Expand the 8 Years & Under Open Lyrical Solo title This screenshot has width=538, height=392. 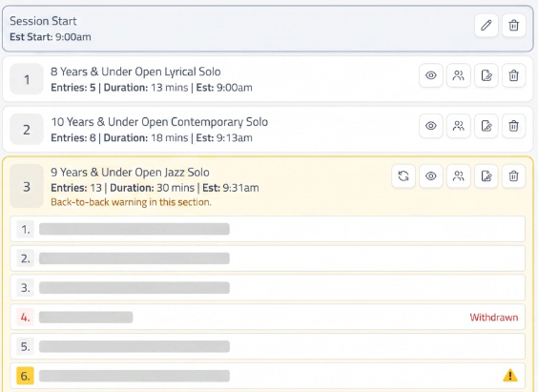[135, 72]
